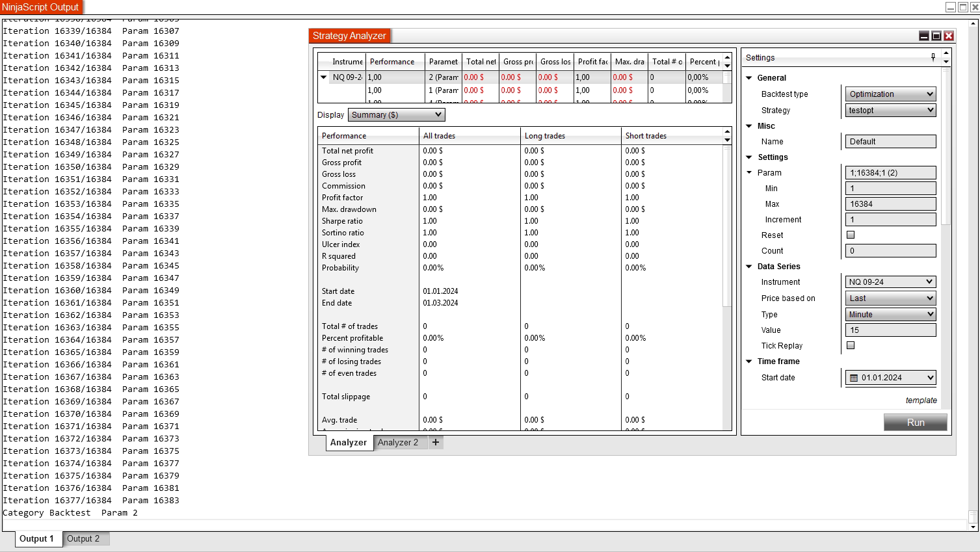Select the Total net profit row label

tap(347, 151)
